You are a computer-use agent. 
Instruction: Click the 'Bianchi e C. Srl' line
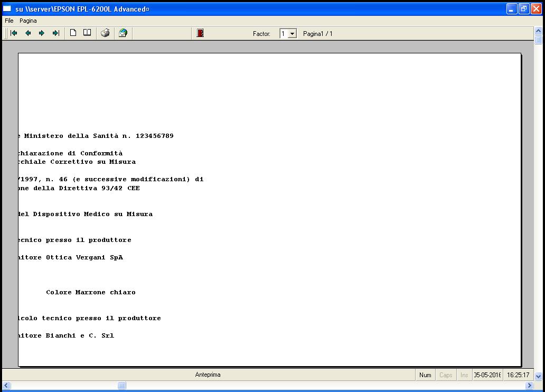(80, 335)
